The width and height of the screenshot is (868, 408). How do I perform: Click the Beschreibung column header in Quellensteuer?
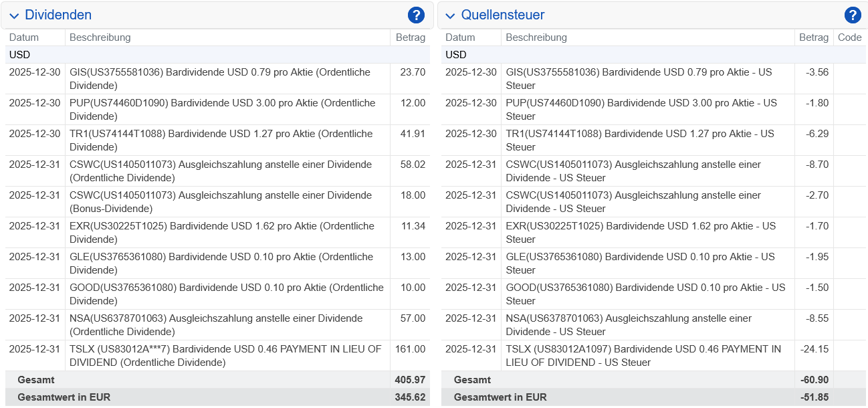(x=538, y=37)
